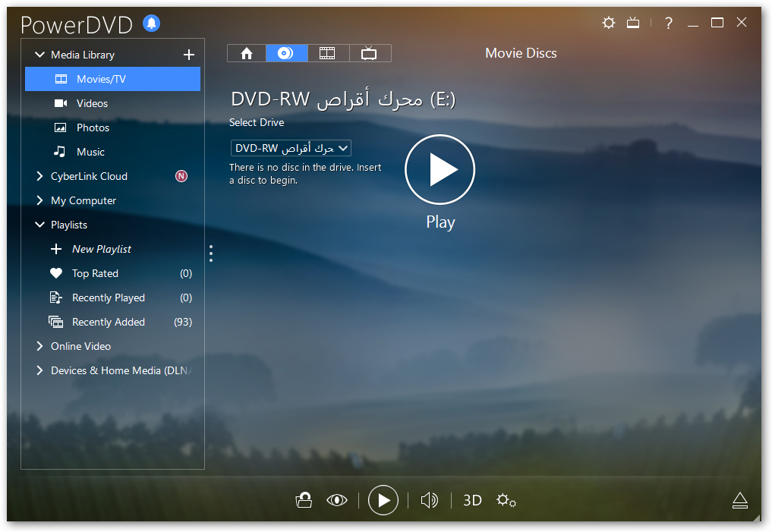Screen dimensions: 772x532
Task: Add to Media Library with plus icon
Action: click(189, 55)
